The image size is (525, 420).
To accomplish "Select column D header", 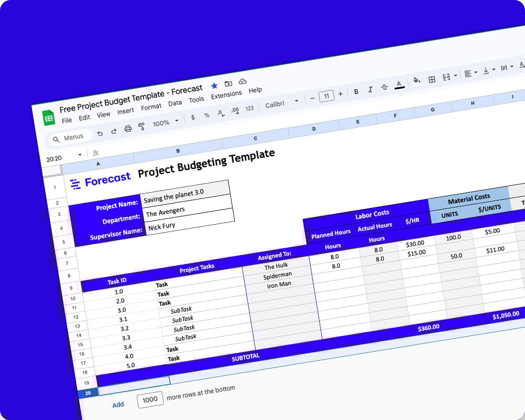I will click(x=314, y=129).
